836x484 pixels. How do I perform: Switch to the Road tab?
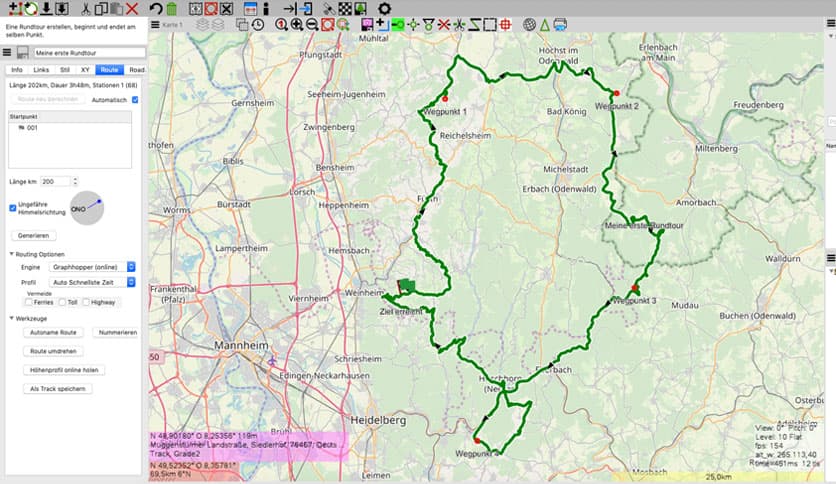click(x=136, y=70)
